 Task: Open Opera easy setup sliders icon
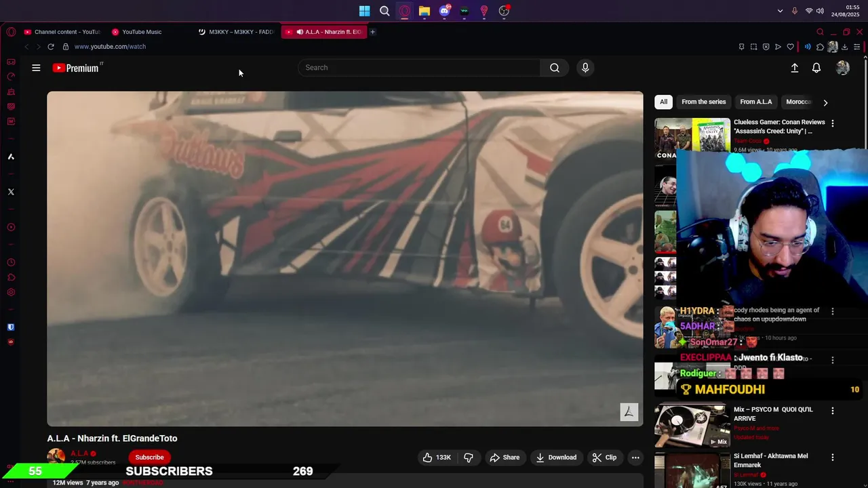(x=856, y=47)
